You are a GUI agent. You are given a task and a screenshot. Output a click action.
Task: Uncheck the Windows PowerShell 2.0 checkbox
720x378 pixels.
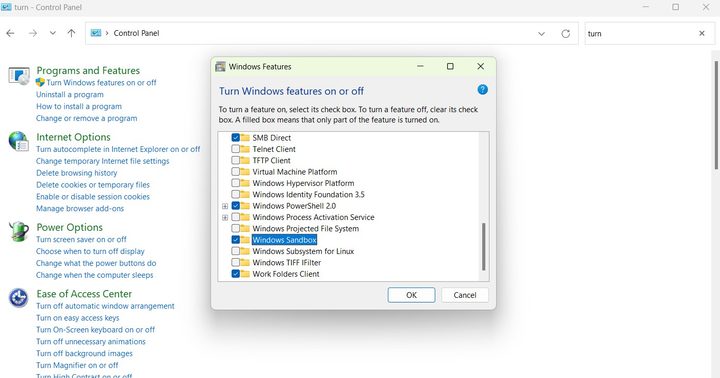236,206
